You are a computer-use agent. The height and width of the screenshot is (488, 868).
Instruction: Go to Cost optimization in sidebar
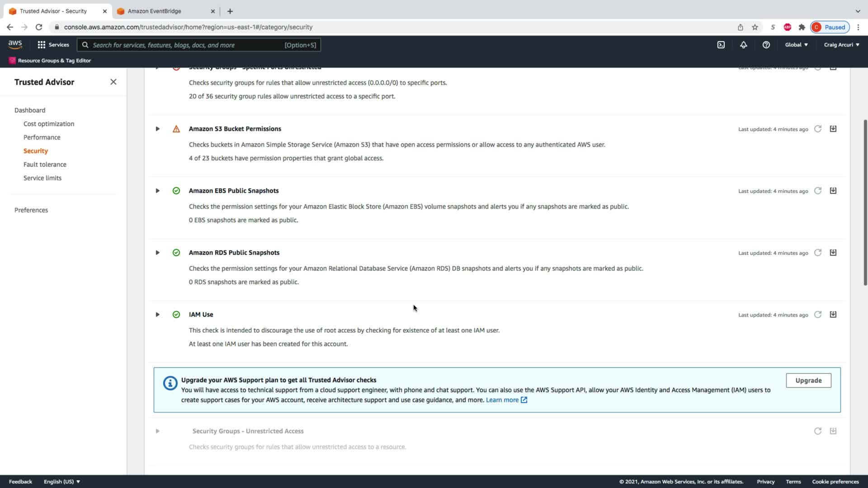tap(49, 124)
